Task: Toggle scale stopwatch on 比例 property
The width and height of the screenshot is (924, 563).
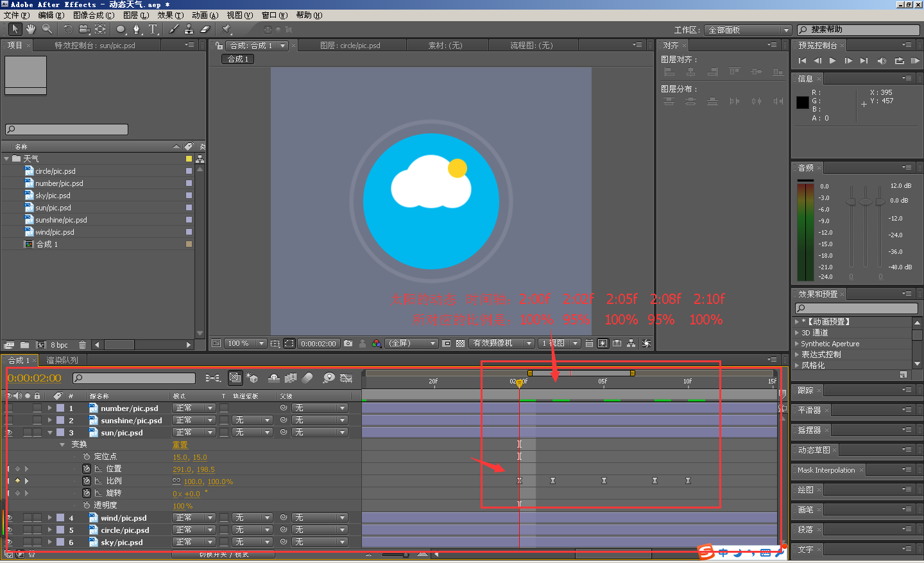Action: point(87,481)
